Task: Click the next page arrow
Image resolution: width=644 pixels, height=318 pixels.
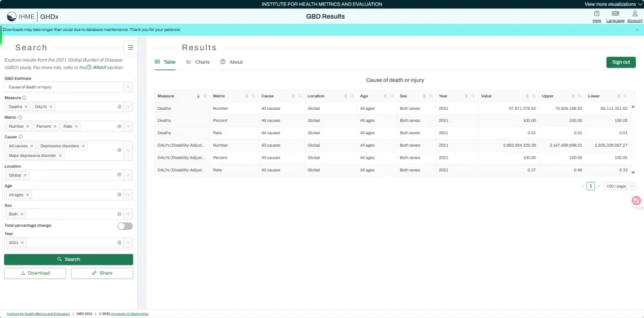Action: [x=599, y=186]
